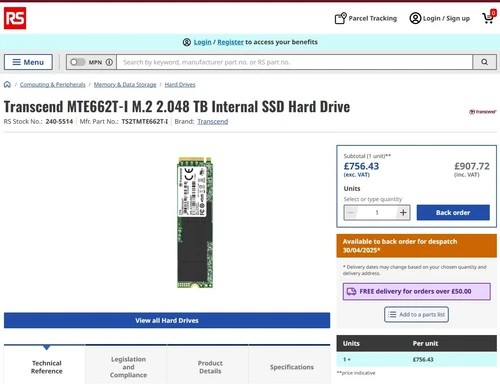The width and height of the screenshot is (500, 384).
Task: Click the quantity input field
Action: [x=377, y=212]
